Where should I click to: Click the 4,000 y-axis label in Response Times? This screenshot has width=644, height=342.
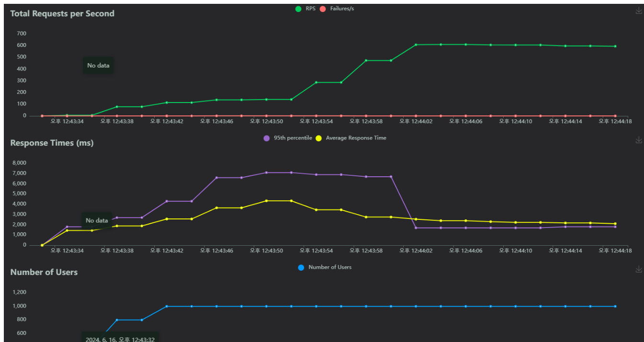(x=19, y=204)
